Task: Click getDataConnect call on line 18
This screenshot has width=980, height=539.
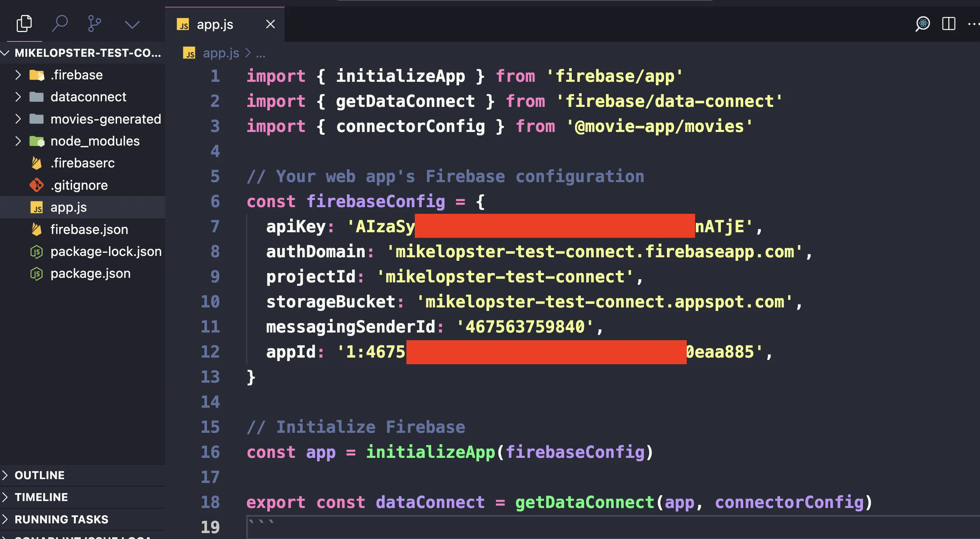Action: [584, 502]
